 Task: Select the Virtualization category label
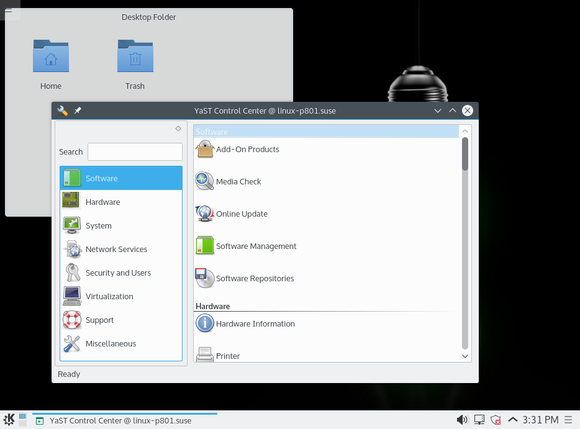[109, 297]
